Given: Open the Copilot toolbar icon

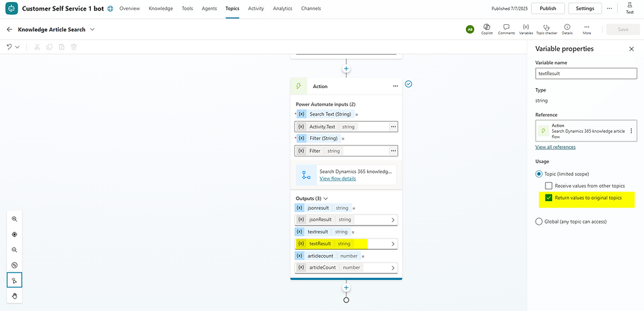Looking at the screenshot, I should tap(487, 29).
